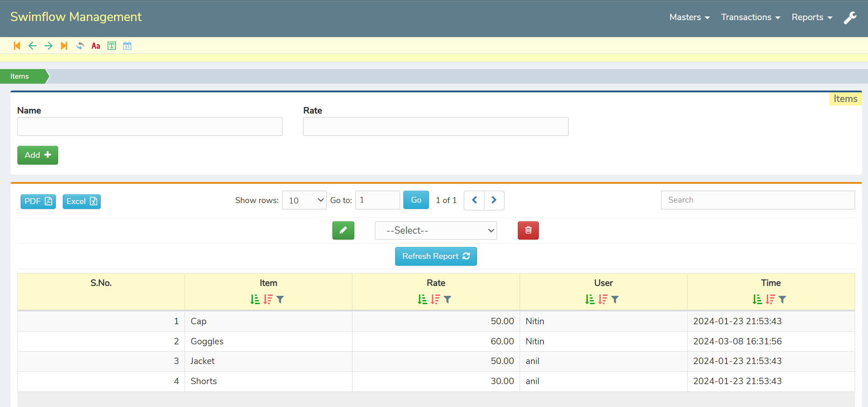Click the first record navigation icon
Screen dimensions: 868x407
[17, 46]
